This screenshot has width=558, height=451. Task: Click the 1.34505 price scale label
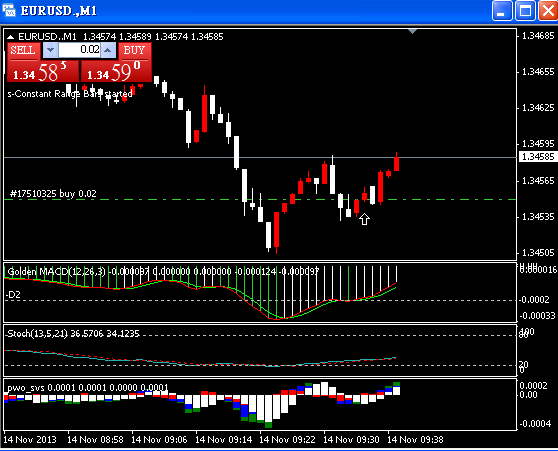(x=538, y=253)
